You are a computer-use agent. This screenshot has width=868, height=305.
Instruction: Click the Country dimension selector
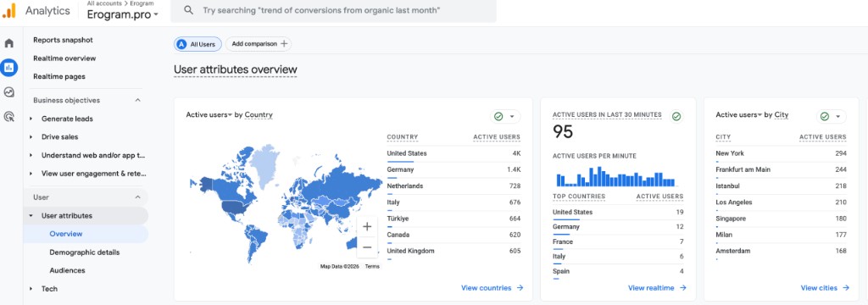click(259, 114)
